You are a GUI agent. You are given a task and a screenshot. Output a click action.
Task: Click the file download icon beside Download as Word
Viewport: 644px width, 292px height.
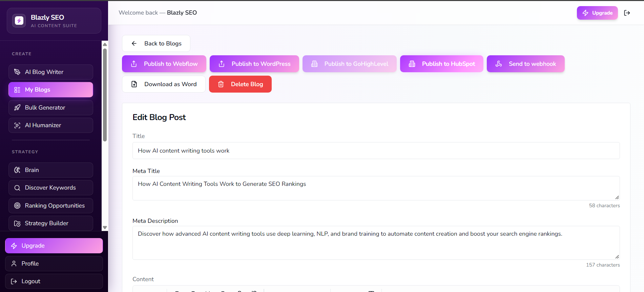pos(134,84)
